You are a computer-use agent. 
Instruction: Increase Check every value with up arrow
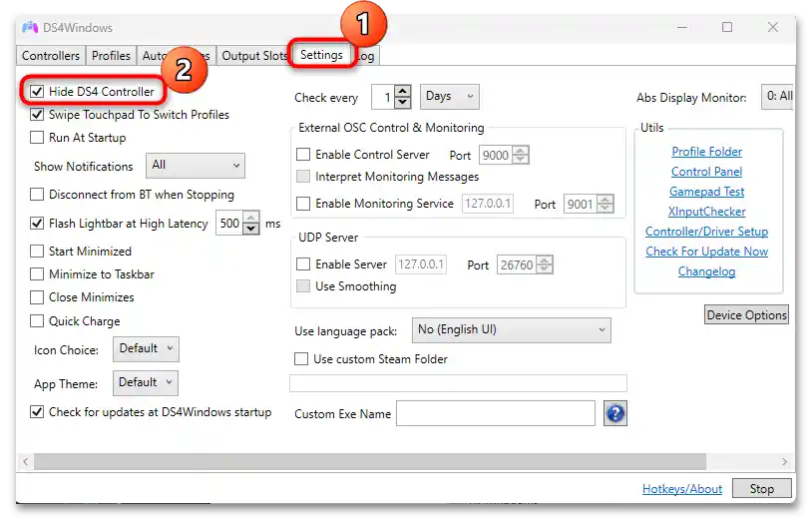[x=402, y=91]
